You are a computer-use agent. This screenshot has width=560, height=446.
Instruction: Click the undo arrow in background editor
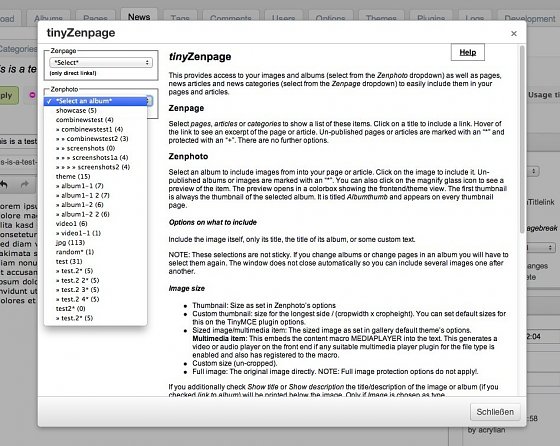point(4,185)
